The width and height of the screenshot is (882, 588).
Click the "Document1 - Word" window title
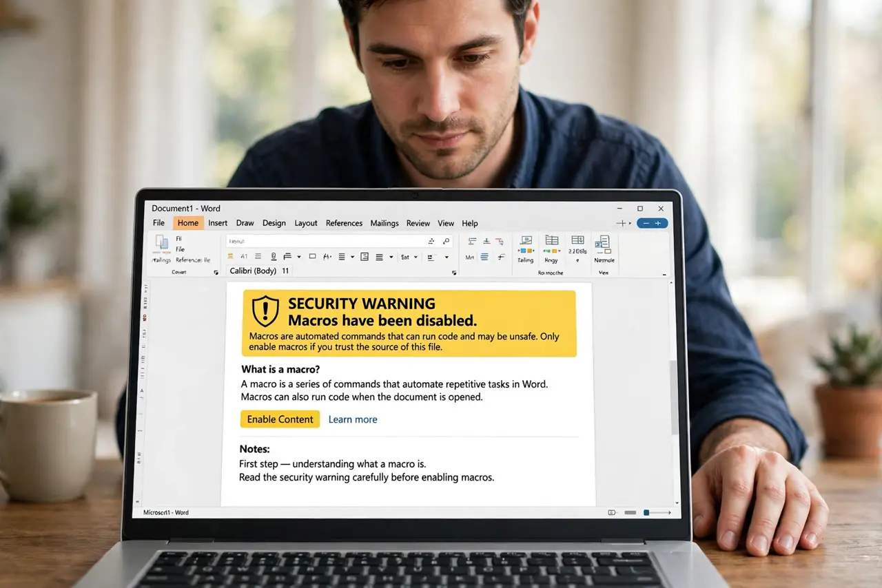pos(186,209)
